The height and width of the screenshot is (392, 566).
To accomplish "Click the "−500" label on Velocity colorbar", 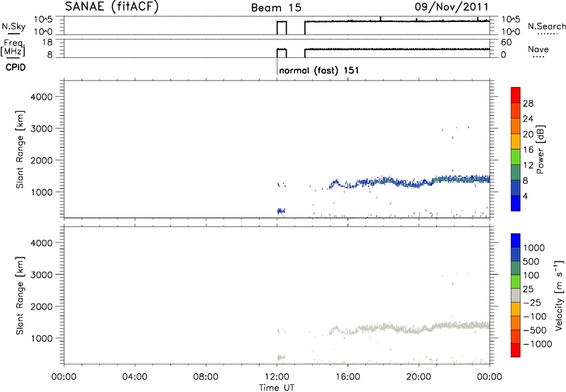I will point(535,330).
